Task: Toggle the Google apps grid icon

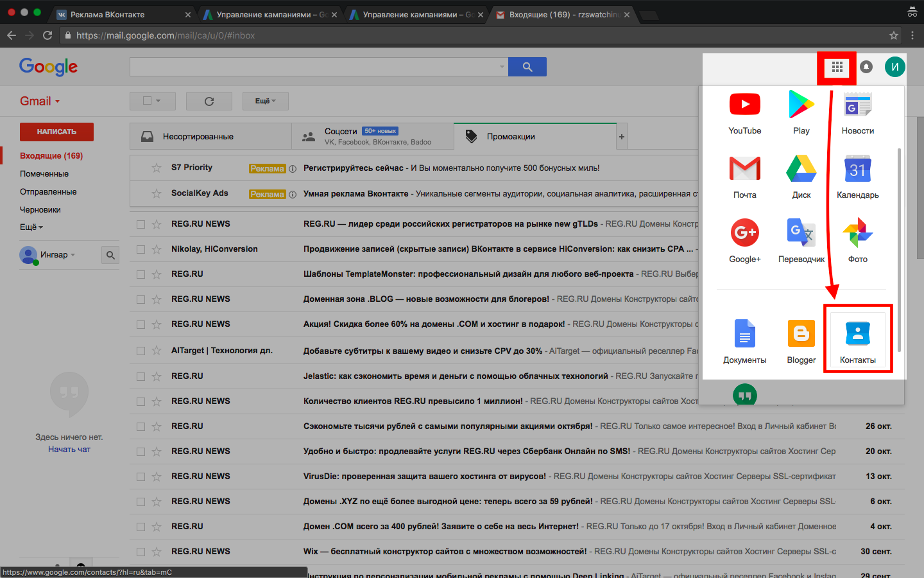Action: [837, 67]
